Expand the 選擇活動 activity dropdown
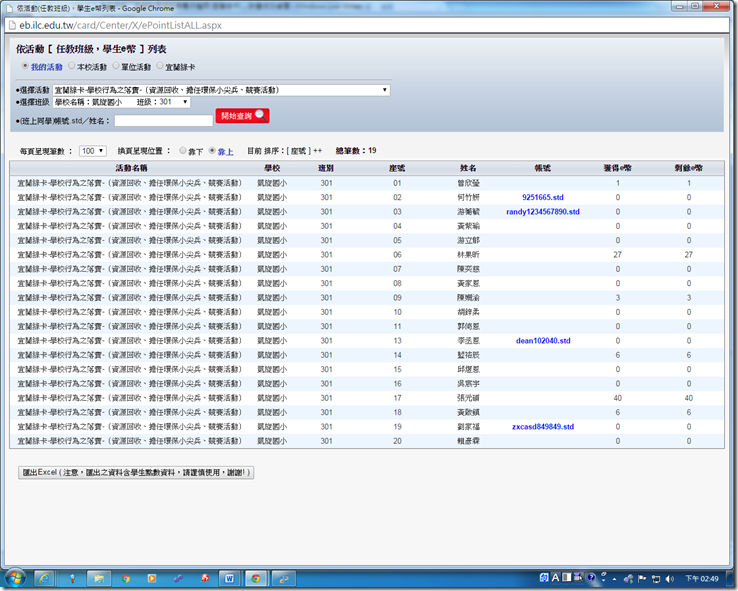 click(220, 90)
